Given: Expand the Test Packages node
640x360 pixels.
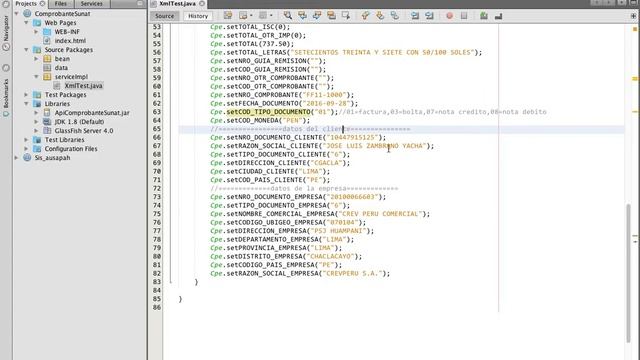Looking at the screenshot, I should point(27,94).
